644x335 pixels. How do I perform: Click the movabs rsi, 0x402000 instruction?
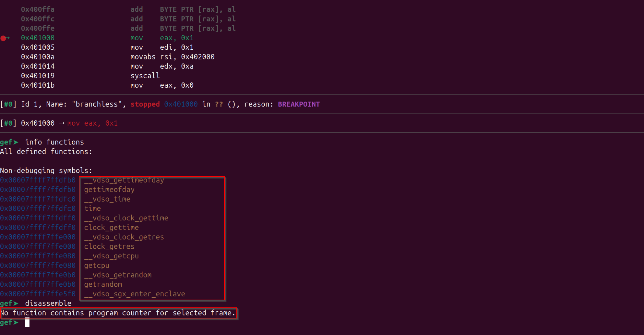coord(172,57)
